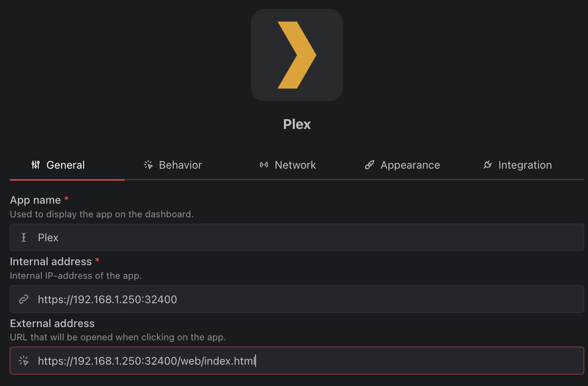Viewport: 588px width, 386px height.
Task: Click the link icon in Internal address field
Action: coord(24,299)
